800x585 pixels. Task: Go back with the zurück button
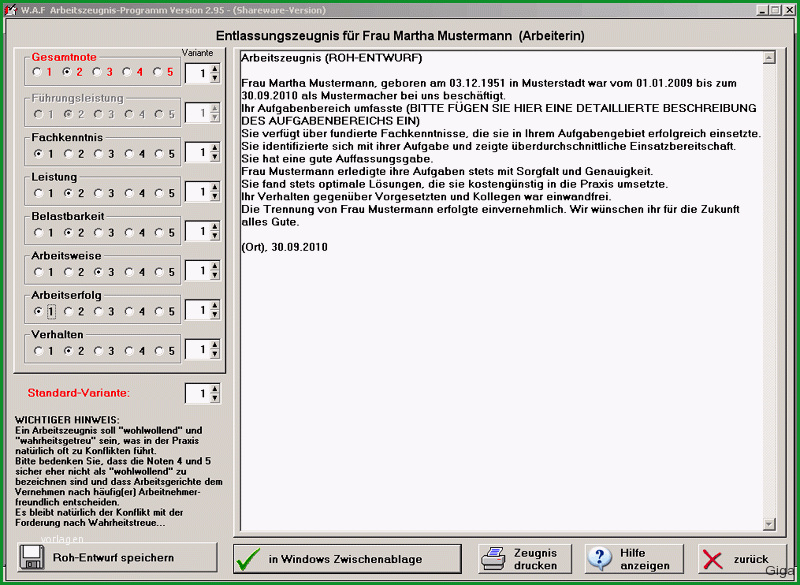742,559
